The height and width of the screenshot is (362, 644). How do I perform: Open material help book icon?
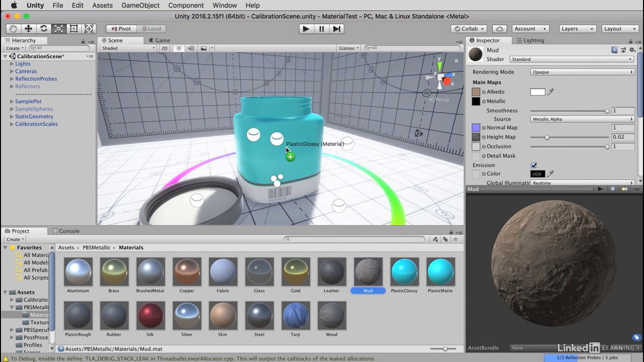pos(614,50)
